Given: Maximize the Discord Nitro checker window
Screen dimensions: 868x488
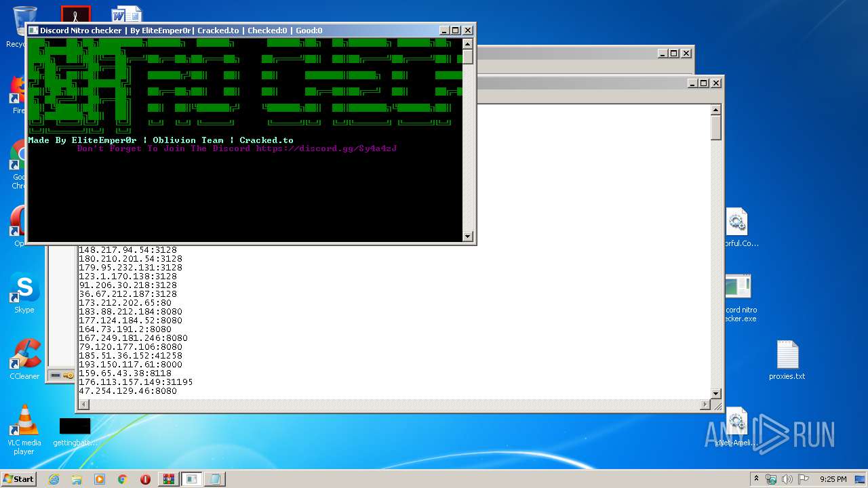Looking at the screenshot, I should point(456,30).
